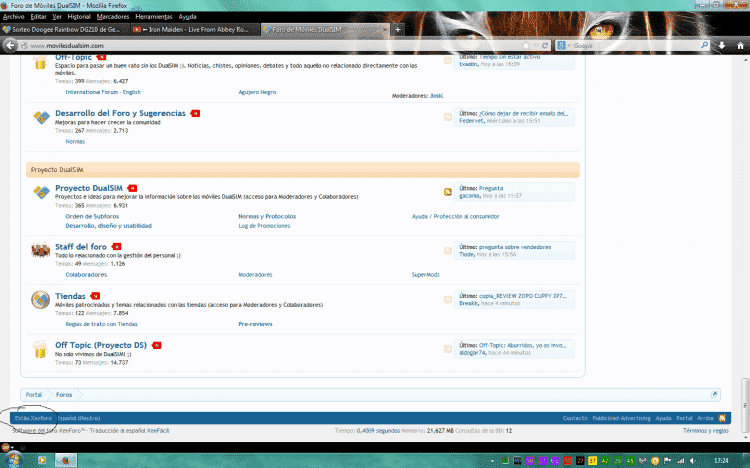Switch to the Iron Maiden Live From Abbey tab

tap(195, 30)
